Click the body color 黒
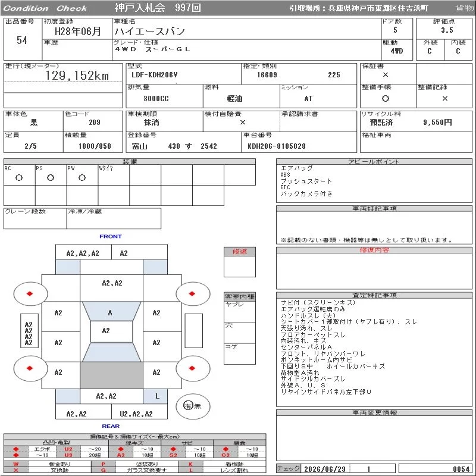This screenshot has height=476, width=476. click(x=34, y=123)
